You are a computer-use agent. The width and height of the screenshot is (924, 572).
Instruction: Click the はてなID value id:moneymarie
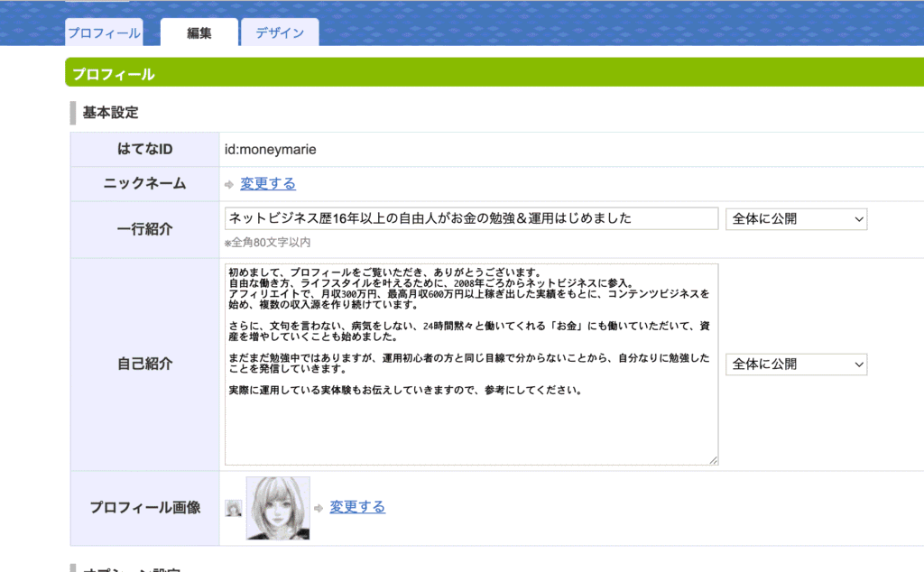[x=269, y=149]
